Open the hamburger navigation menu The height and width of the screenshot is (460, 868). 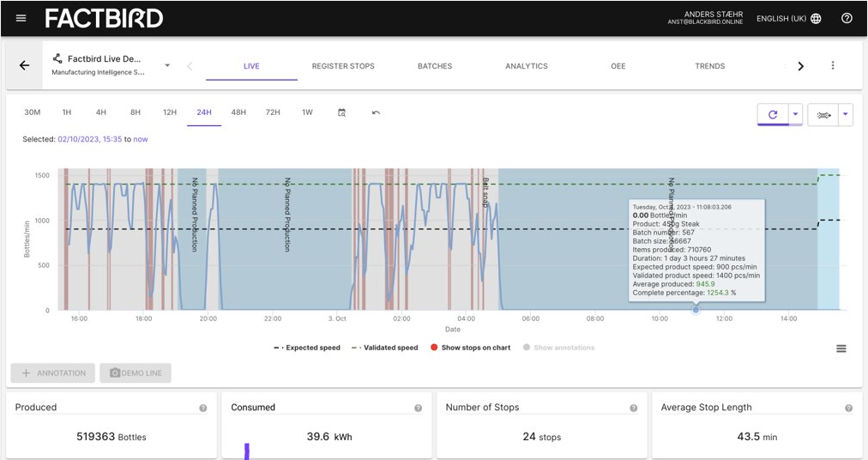[x=21, y=18]
